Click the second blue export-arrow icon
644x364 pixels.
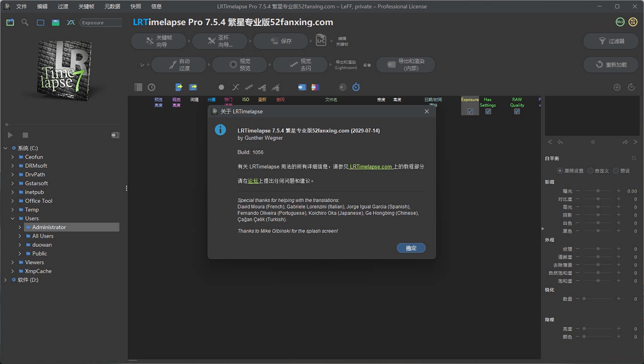pos(193,87)
